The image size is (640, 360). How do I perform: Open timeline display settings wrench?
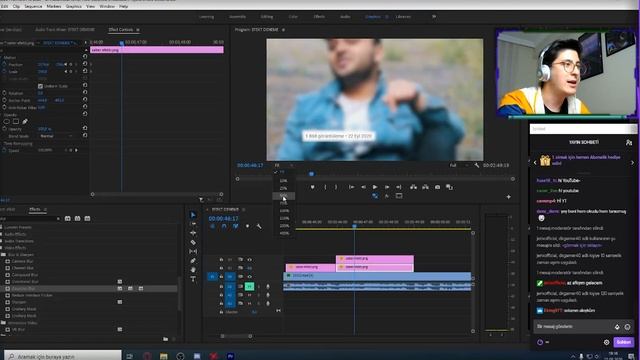[259, 226]
